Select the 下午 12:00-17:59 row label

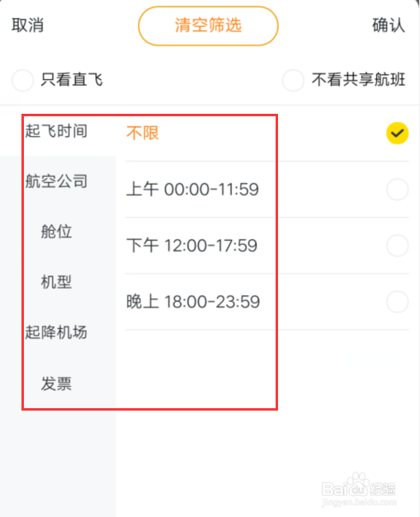pyautogui.click(x=192, y=246)
